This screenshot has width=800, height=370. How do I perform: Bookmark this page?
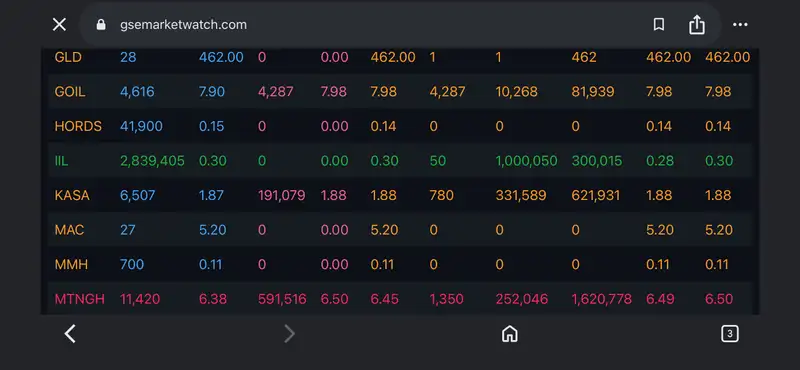[x=659, y=24]
